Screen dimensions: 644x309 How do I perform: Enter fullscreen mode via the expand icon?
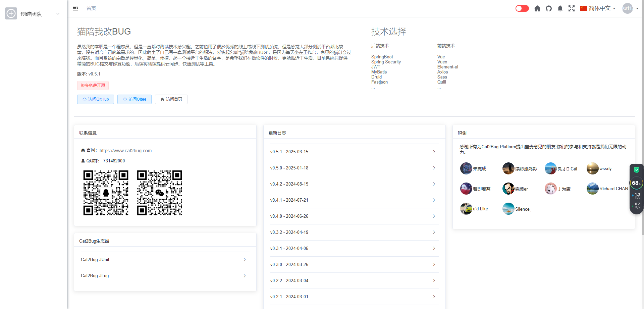click(x=572, y=8)
